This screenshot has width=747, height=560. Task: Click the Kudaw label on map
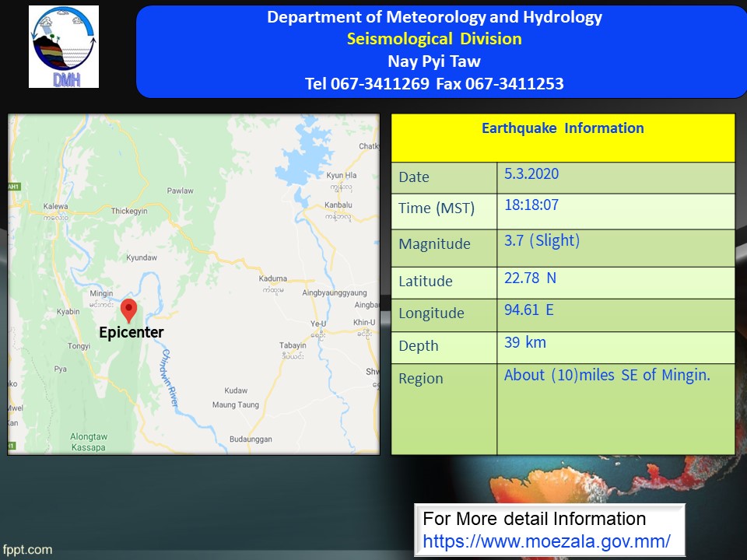point(236,390)
